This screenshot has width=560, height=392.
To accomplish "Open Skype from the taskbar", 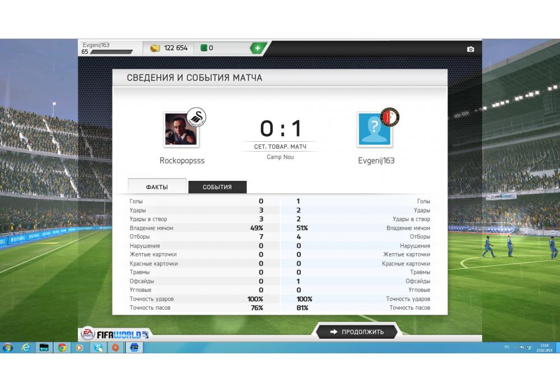I will 98,347.
